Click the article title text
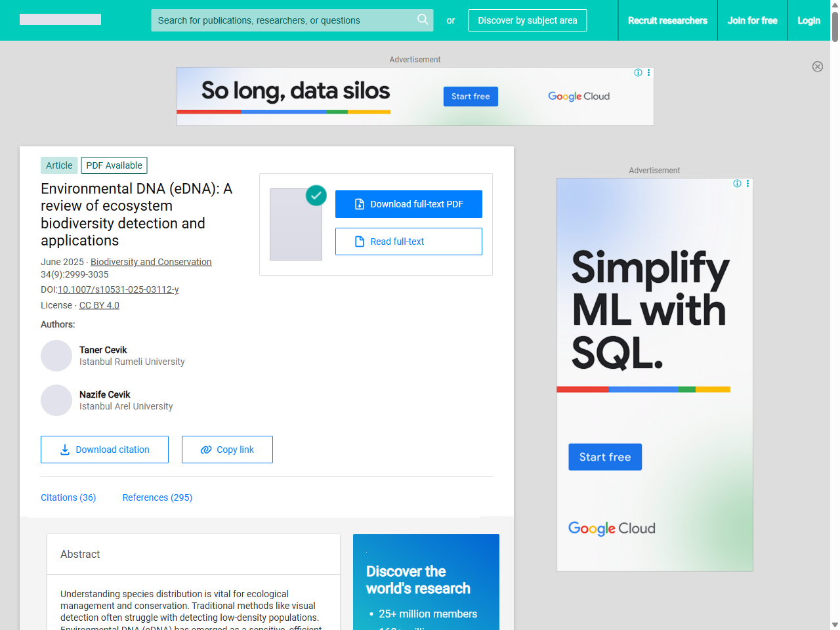840x630 pixels. click(x=136, y=215)
